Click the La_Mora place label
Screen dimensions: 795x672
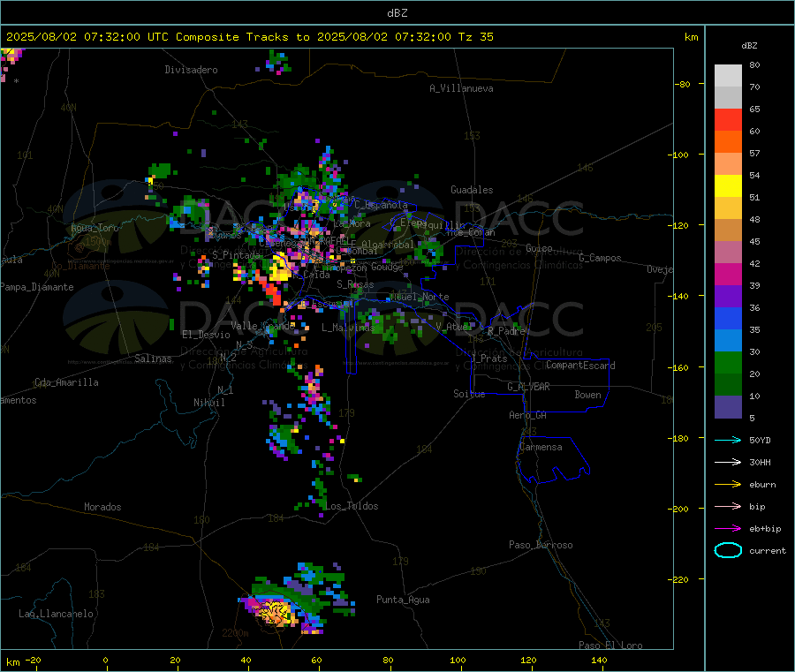point(352,224)
